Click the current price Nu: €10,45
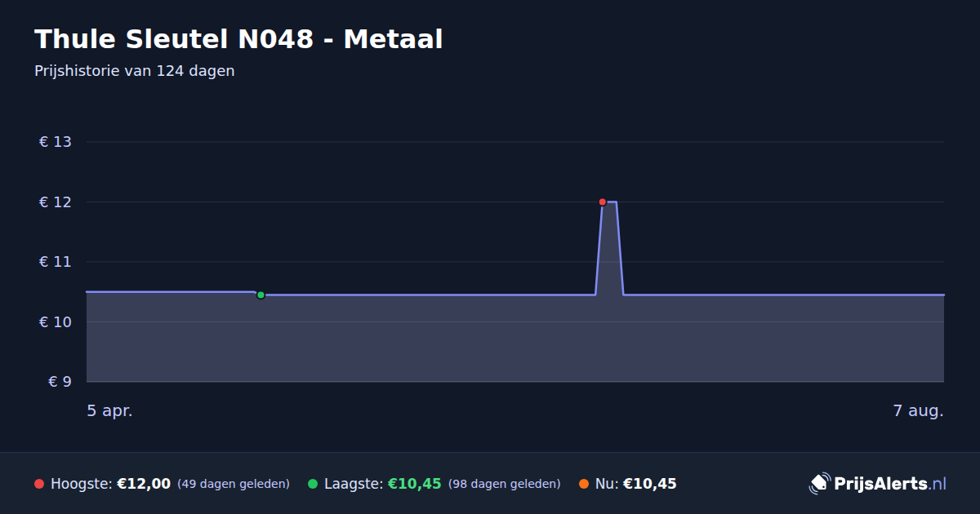Viewport: 980px width, 514px height. [x=636, y=484]
